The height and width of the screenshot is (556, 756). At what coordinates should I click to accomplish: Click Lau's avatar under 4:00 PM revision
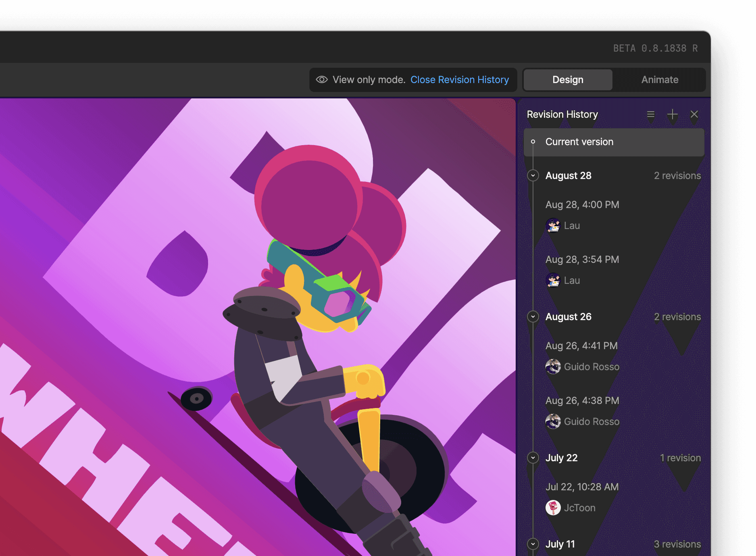pos(553,226)
